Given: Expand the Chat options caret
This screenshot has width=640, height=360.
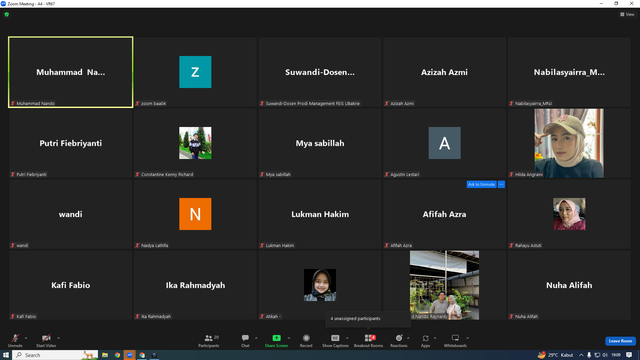Looking at the screenshot, I should point(256,338).
